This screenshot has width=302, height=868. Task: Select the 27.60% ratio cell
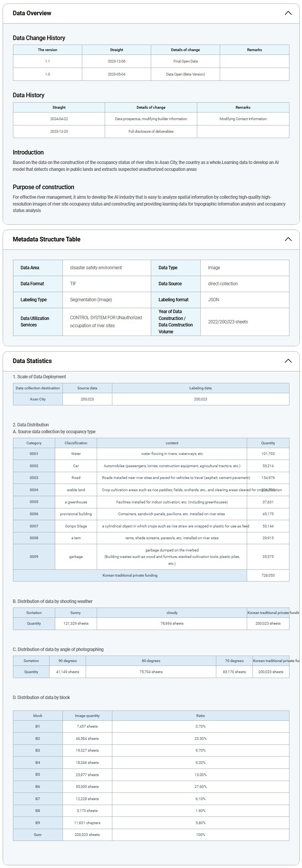tap(201, 787)
